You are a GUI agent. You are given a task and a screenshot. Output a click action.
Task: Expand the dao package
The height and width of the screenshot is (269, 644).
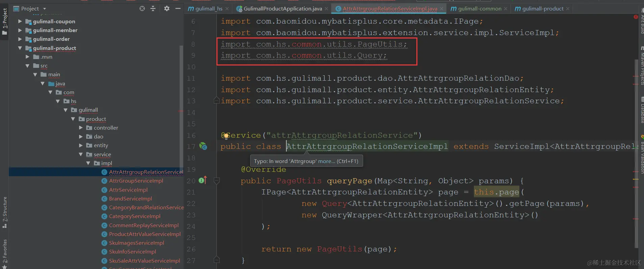(x=81, y=136)
